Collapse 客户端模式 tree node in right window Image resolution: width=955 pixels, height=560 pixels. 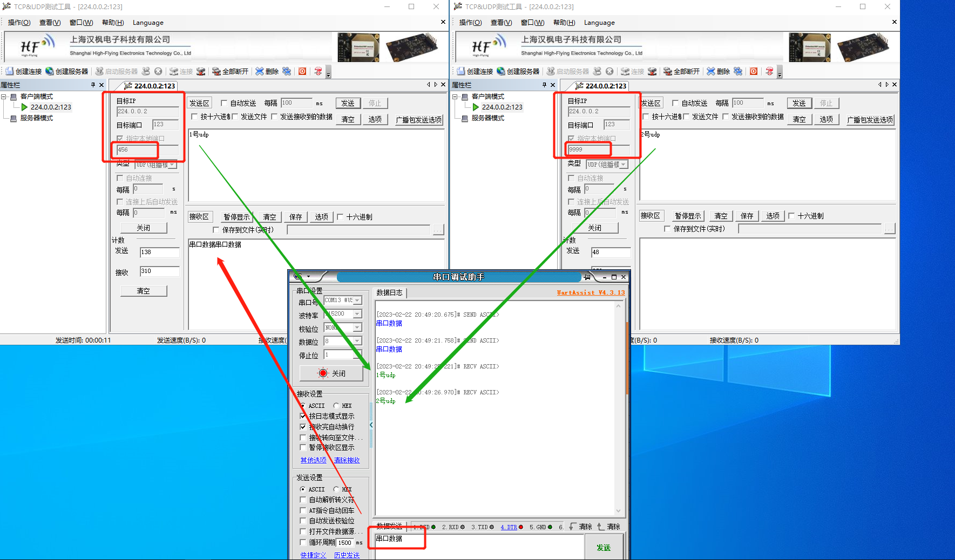click(x=455, y=97)
